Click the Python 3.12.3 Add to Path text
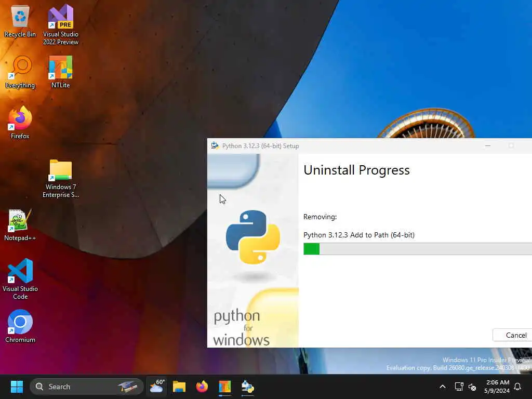The height and width of the screenshot is (399, 532). point(359,235)
